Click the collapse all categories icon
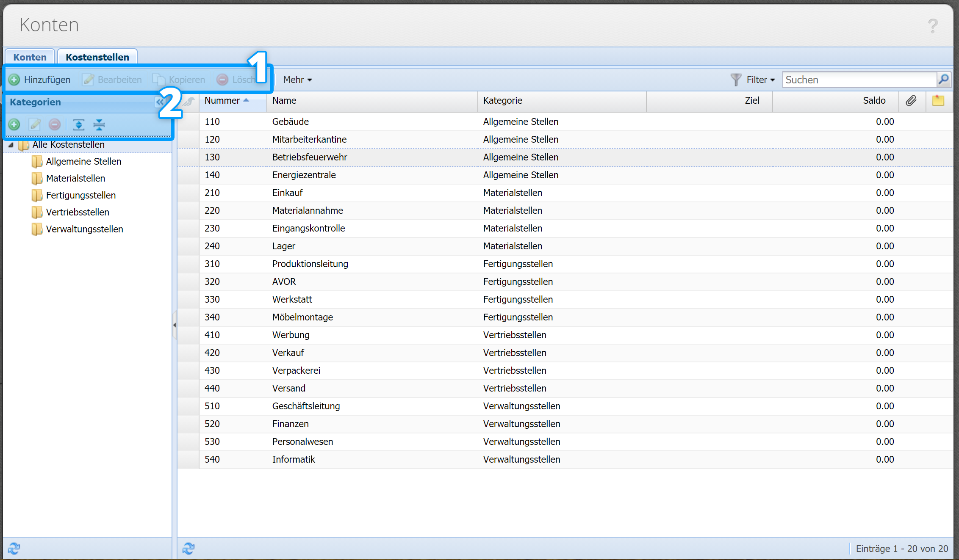This screenshot has height=560, width=959. 99,124
